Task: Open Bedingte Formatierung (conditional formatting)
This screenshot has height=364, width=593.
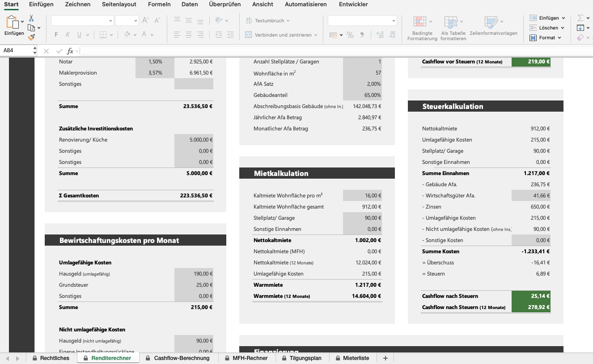Action: [421, 27]
